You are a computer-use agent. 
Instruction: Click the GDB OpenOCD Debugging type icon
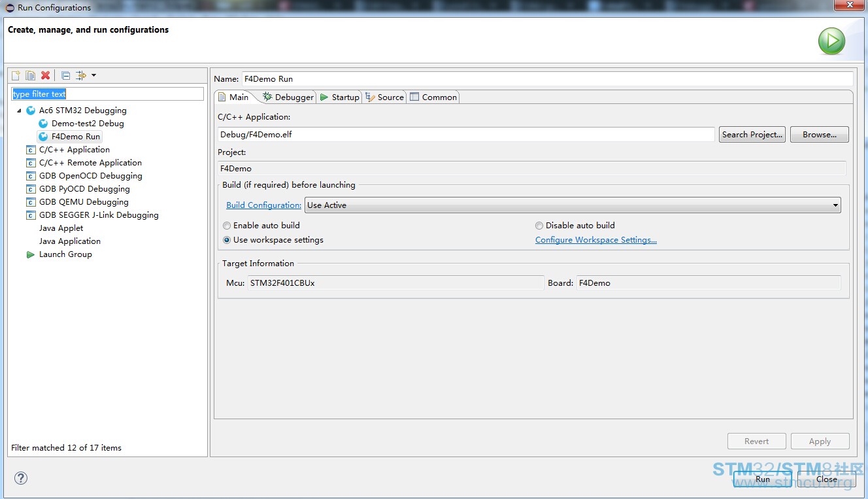(x=31, y=176)
